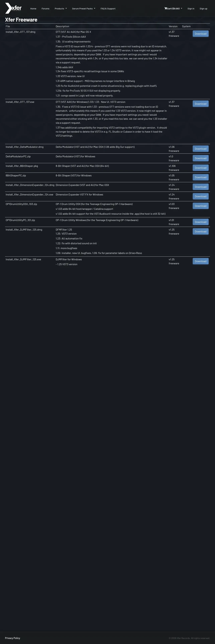Expand the Products dropdown menu
215x644 pixels.
[x=61, y=9]
